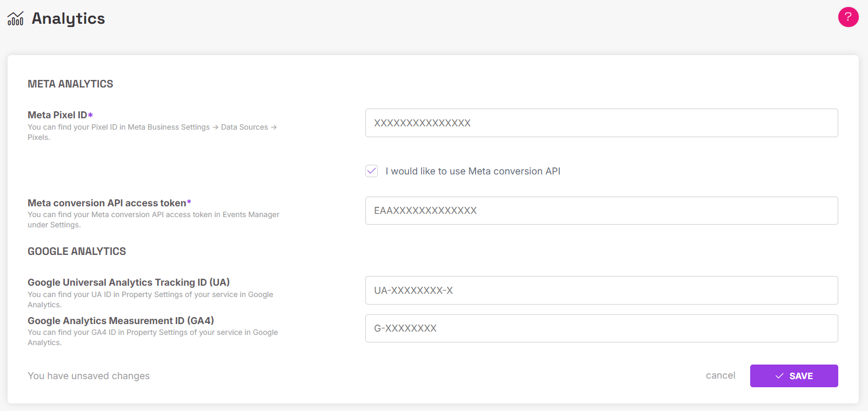Click 'Google Analytics Measurement ID (GA4)' label
Viewport: 868px width, 411px height.
click(121, 321)
